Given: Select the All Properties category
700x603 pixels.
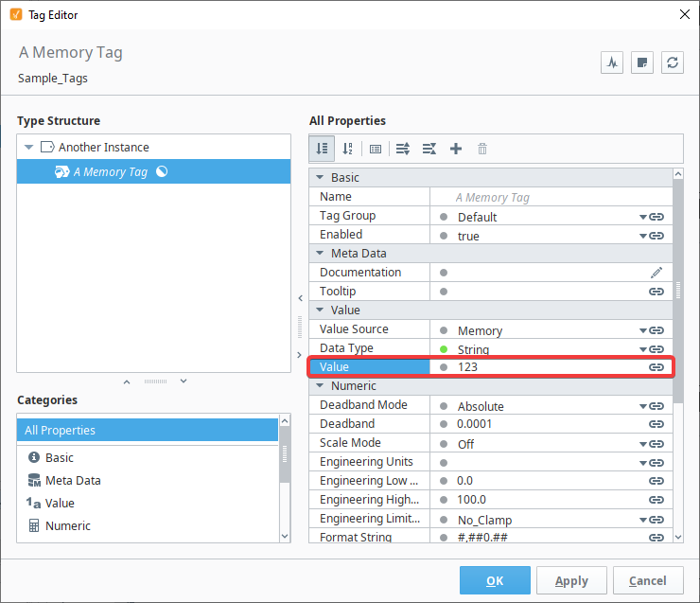Looking at the screenshot, I should (x=148, y=430).
